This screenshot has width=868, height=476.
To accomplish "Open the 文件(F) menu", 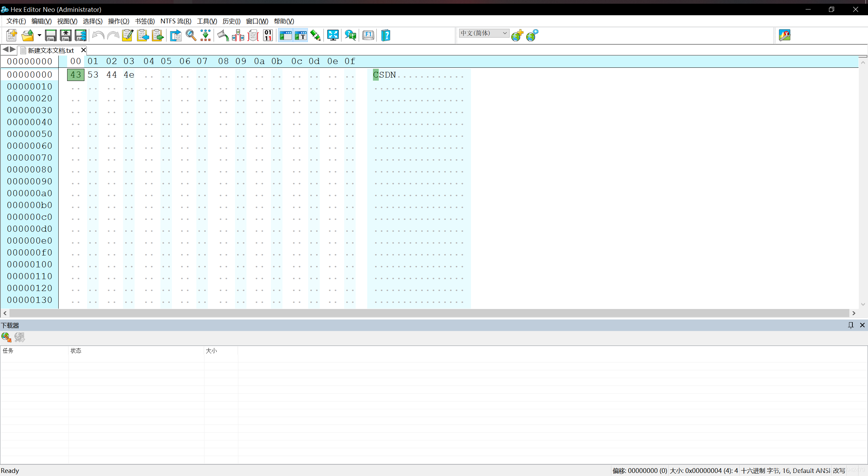I will [16, 21].
